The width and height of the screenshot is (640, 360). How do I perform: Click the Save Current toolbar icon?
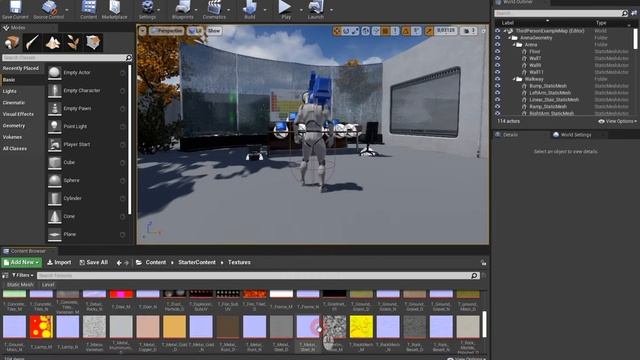tap(15, 8)
